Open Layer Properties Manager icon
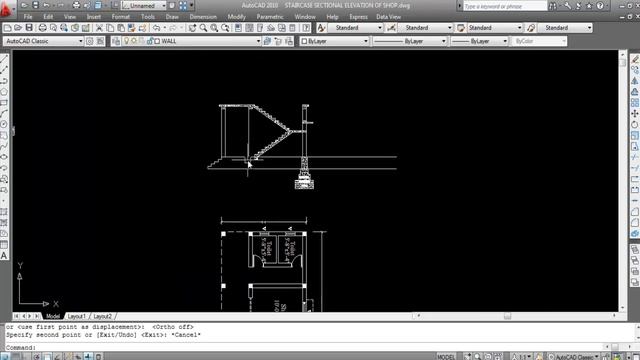This screenshot has height=360, width=640. 116,41
